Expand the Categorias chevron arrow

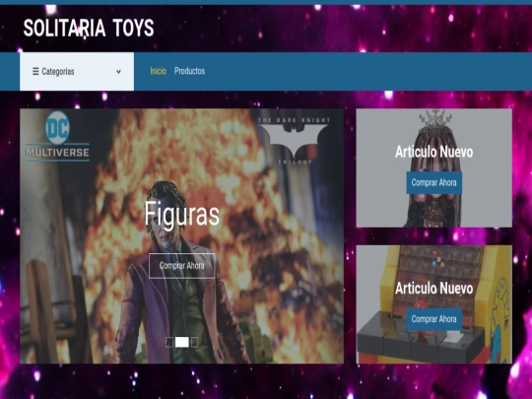[118, 72]
